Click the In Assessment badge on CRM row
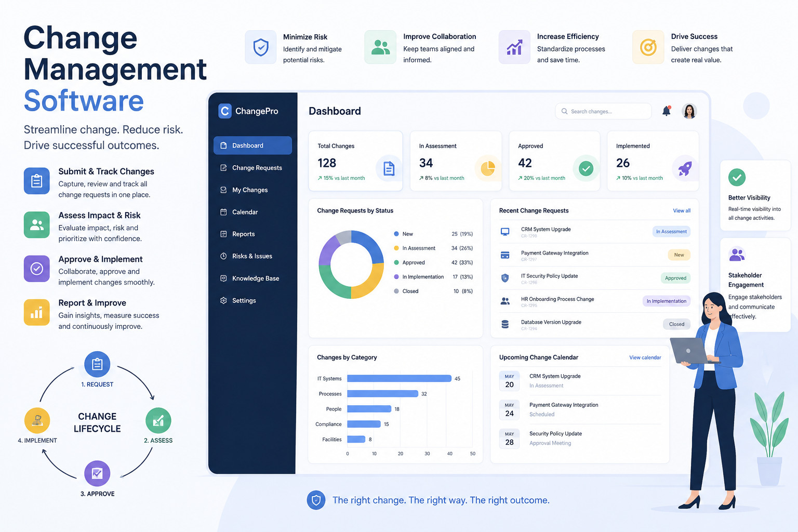The image size is (798, 532). (671, 232)
